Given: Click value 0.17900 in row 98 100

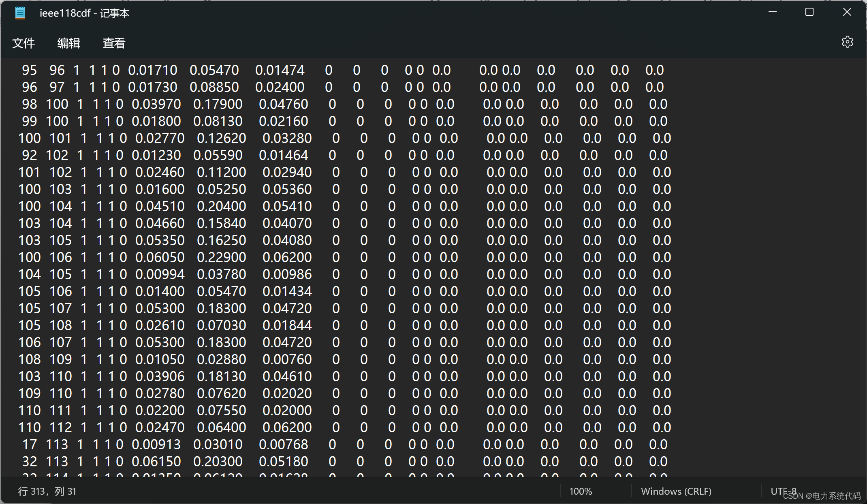Looking at the screenshot, I should [x=218, y=104].
